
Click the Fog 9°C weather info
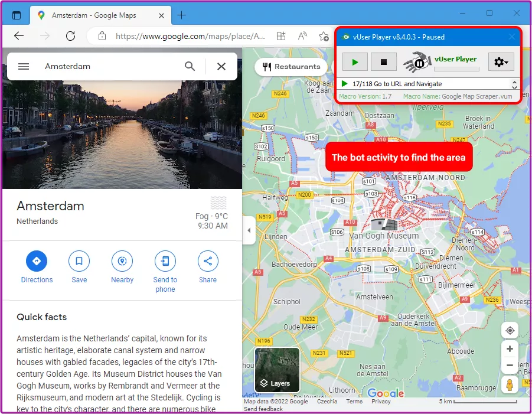pos(211,216)
